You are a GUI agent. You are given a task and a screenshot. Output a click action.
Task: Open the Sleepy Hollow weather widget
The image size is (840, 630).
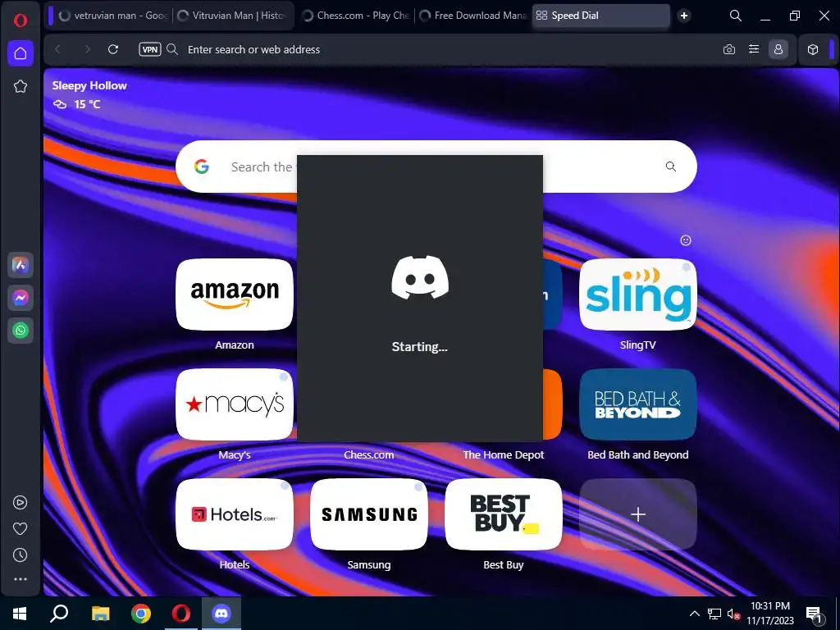pos(89,95)
